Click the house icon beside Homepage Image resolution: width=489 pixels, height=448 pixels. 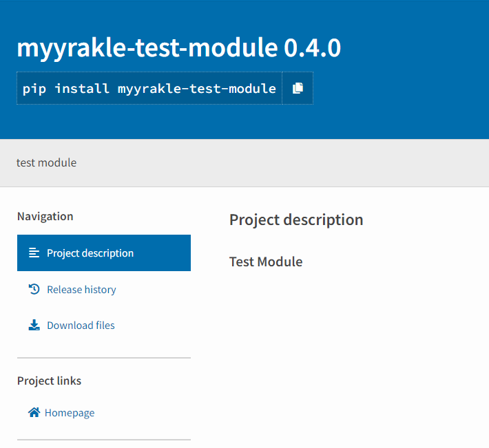point(34,413)
